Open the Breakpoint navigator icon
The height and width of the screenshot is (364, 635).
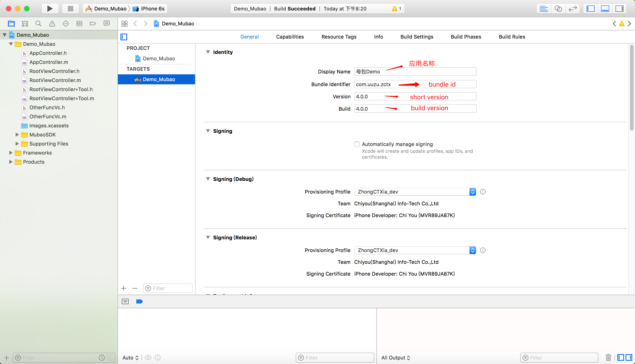click(x=93, y=24)
